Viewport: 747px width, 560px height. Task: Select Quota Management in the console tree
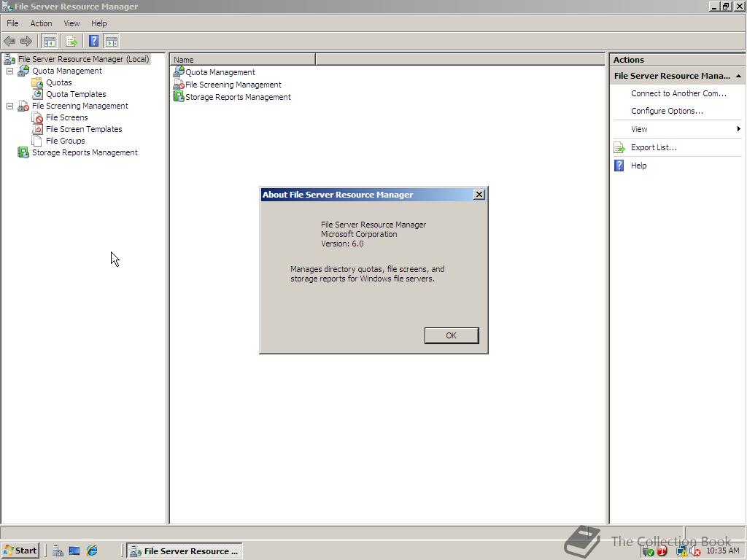click(66, 71)
